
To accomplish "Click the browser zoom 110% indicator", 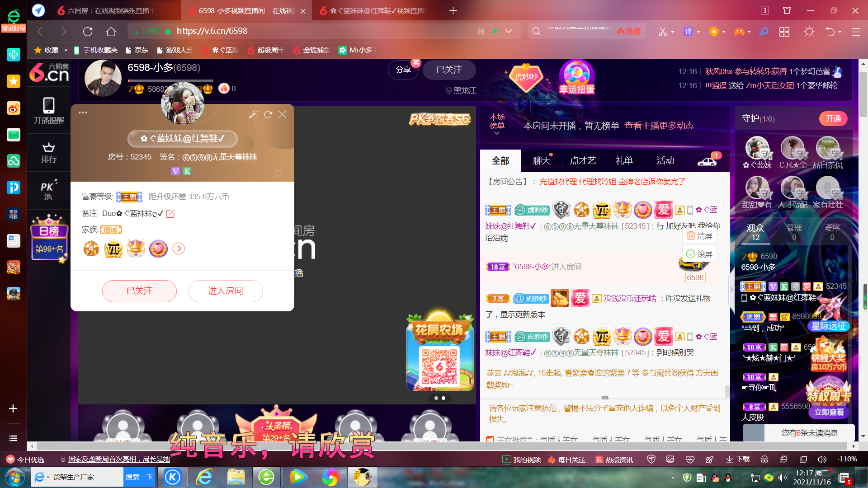I will point(847,459).
